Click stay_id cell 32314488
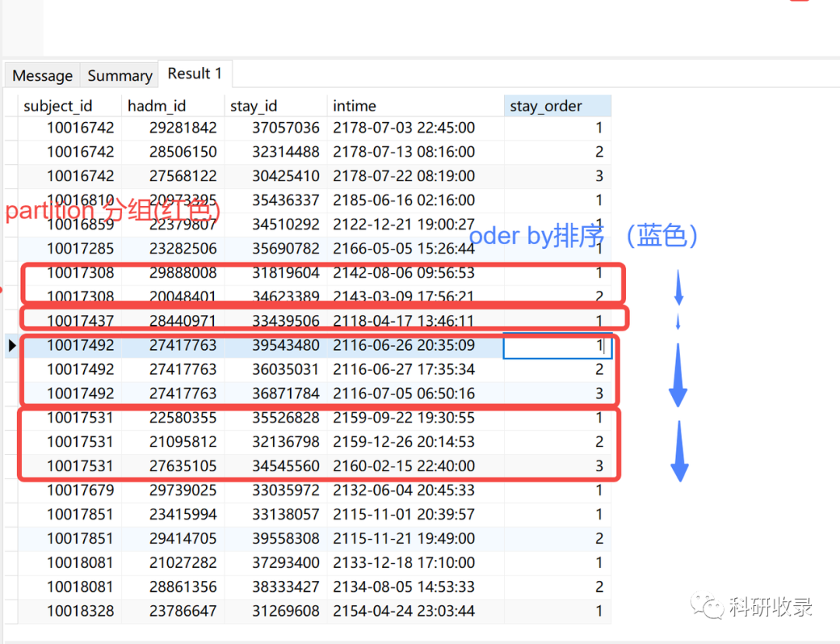Image resolution: width=840 pixels, height=644 pixels. [275, 152]
